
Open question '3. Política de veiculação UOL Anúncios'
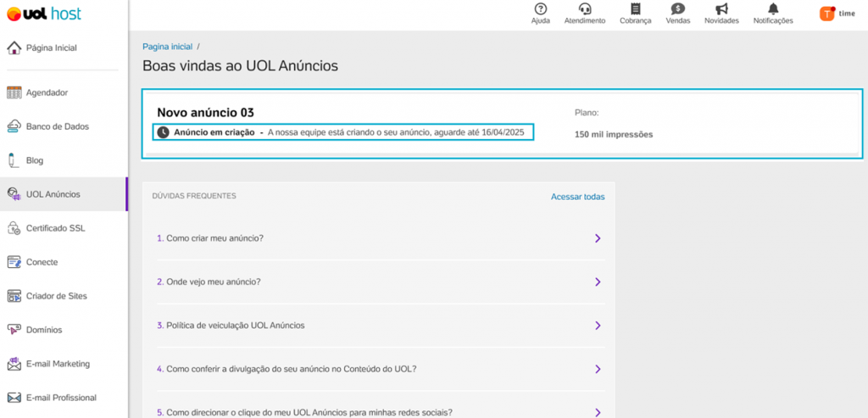[231, 326]
